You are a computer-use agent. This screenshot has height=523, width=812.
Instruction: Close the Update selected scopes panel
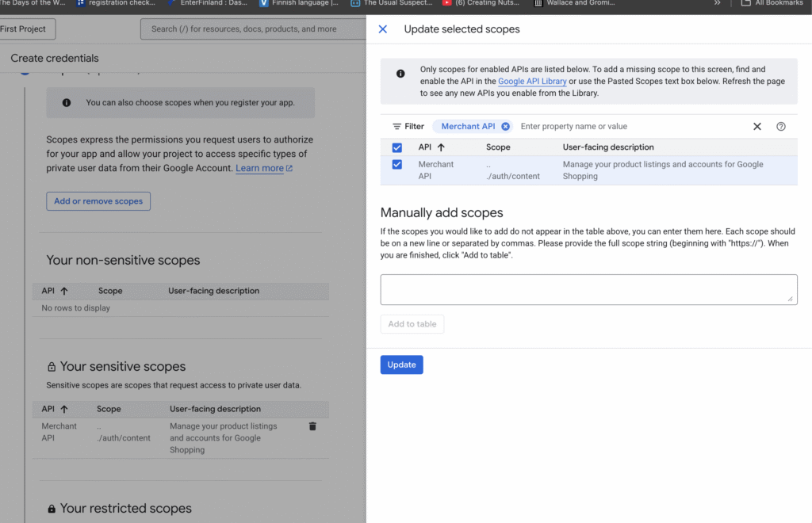click(x=383, y=29)
